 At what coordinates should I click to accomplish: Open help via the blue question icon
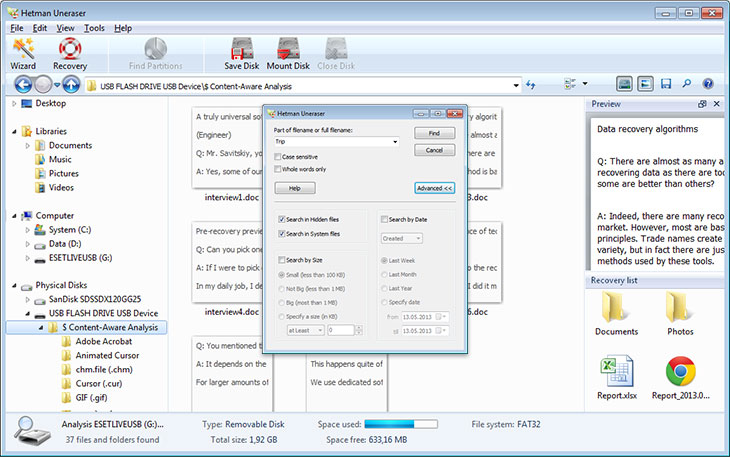(x=708, y=84)
